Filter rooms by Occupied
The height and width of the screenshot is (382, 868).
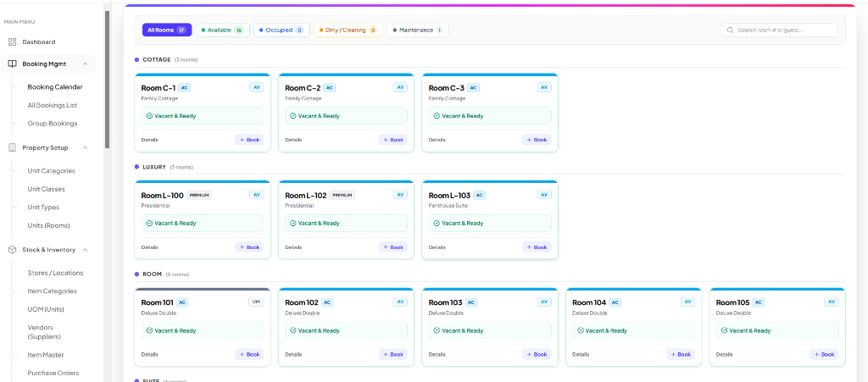(281, 30)
